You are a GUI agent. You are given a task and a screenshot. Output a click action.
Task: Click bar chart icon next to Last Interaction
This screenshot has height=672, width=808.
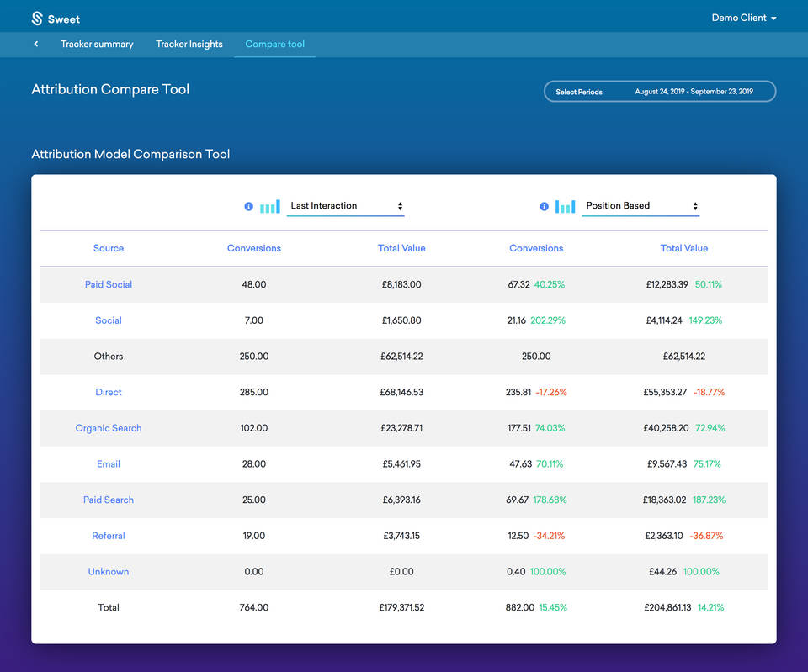(x=270, y=207)
